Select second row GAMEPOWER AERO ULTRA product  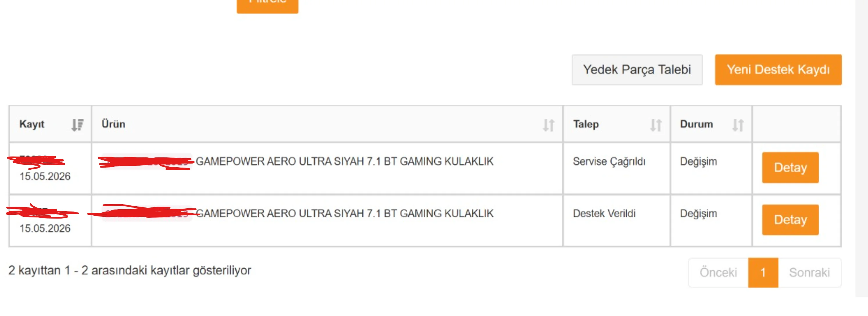[x=344, y=214]
